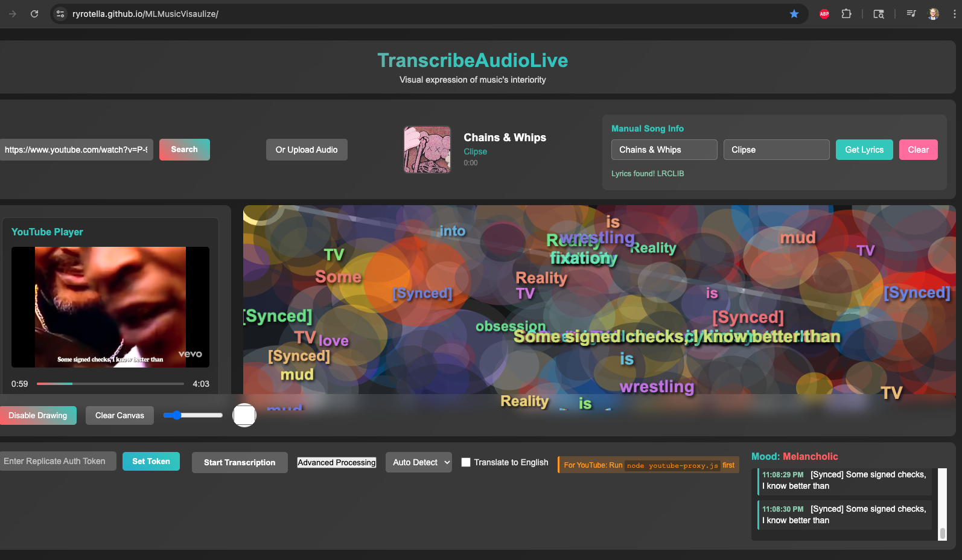Viewport: 962px width, 560px height.
Task: Open the media controls icon
Action: (x=911, y=14)
